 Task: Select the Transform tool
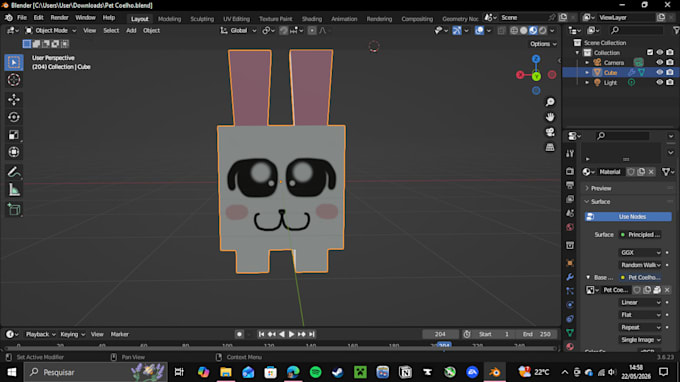14,152
